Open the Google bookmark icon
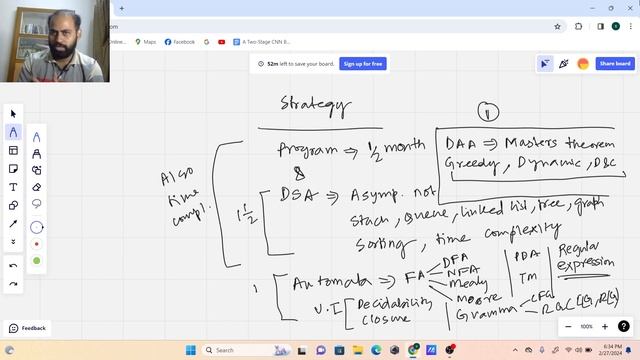This screenshot has height=360, width=640. tap(207, 42)
